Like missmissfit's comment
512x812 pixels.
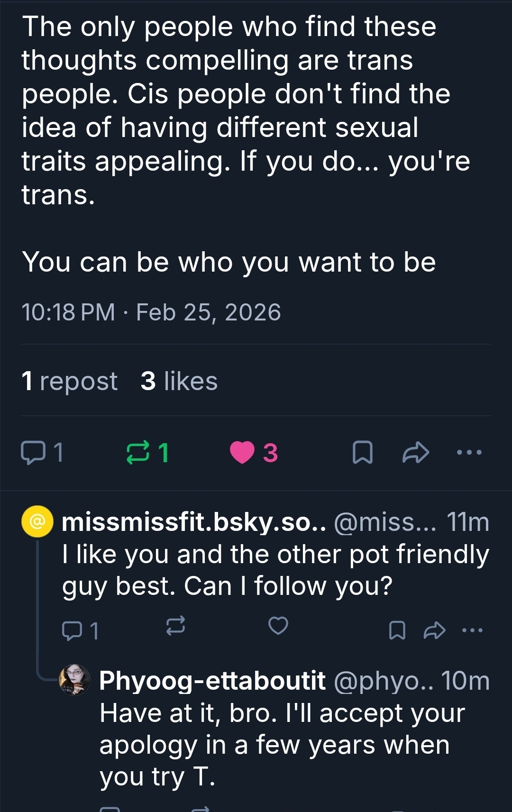pyautogui.click(x=278, y=626)
